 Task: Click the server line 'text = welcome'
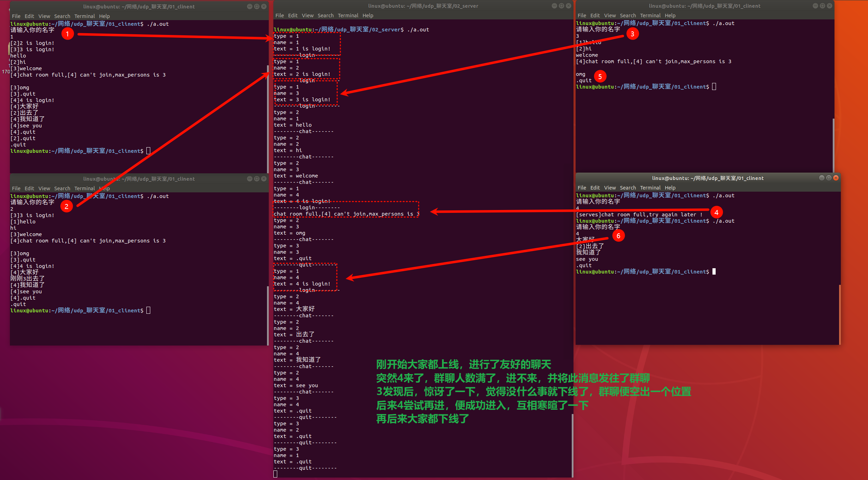296,176
